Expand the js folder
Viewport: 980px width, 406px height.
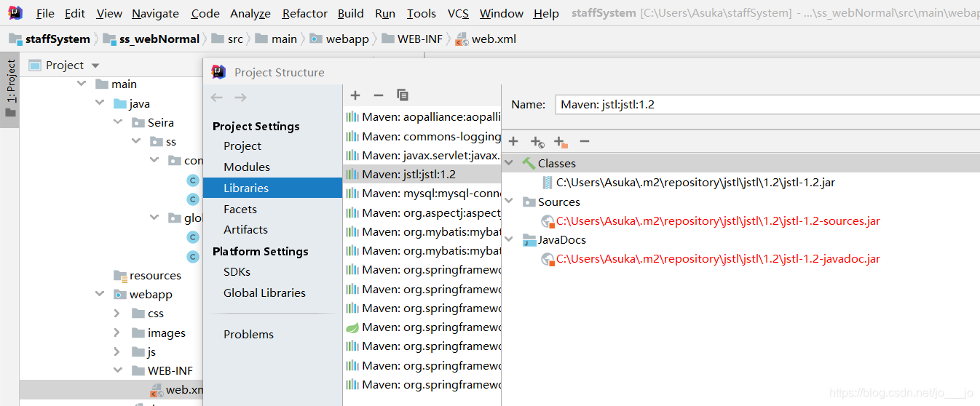[118, 351]
